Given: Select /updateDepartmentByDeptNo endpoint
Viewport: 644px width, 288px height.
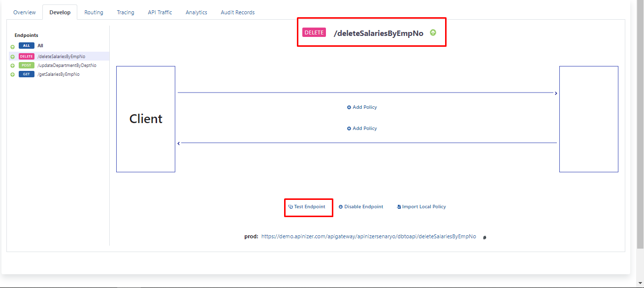Looking at the screenshot, I should (x=66, y=65).
